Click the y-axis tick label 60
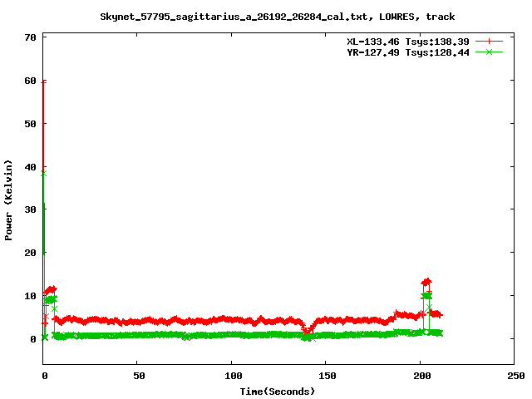The width and height of the screenshot is (532, 399). click(30, 81)
